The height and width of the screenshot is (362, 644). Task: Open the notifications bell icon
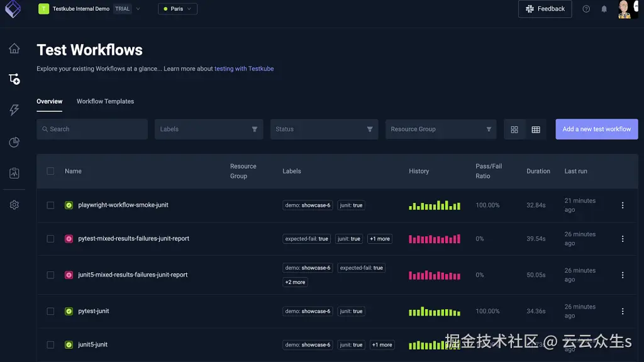pos(604,9)
